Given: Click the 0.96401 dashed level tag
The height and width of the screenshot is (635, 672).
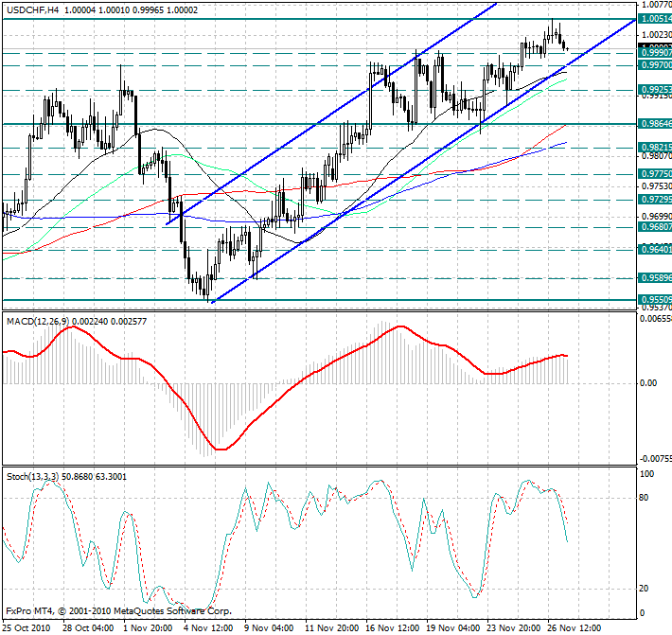Looking at the screenshot, I should click(x=654, y=250).
